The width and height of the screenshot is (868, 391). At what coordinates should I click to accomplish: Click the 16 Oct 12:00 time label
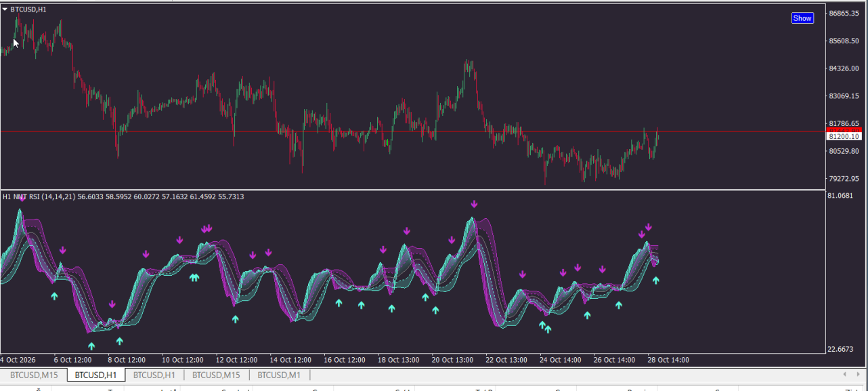pyautogui.click(x=345, y=360)
